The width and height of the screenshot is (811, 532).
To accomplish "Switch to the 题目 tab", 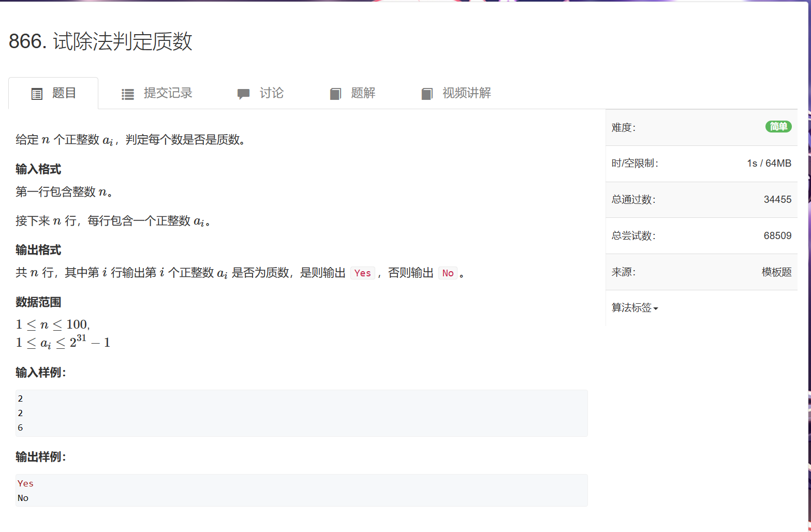I will [64, 93].
